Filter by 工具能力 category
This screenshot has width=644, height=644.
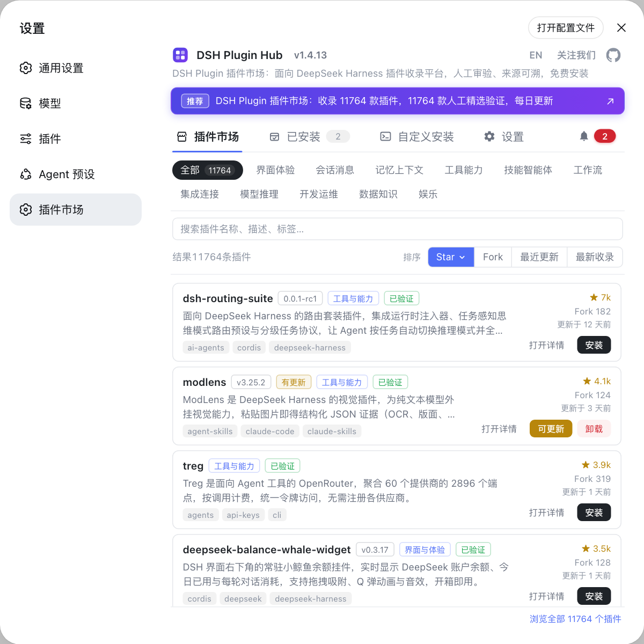[x=464, y=170]
